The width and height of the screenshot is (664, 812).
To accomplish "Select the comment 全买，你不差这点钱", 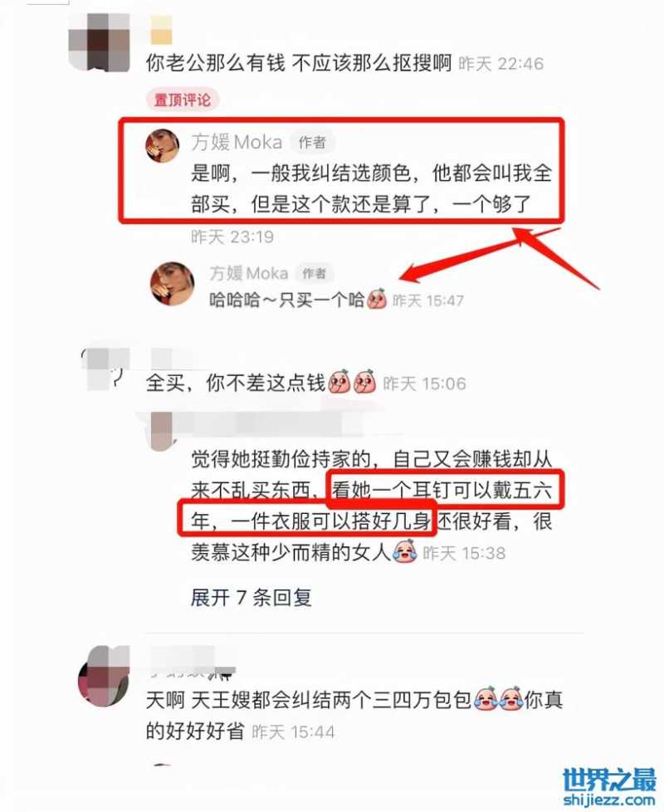I will click(x=236, y=384).
